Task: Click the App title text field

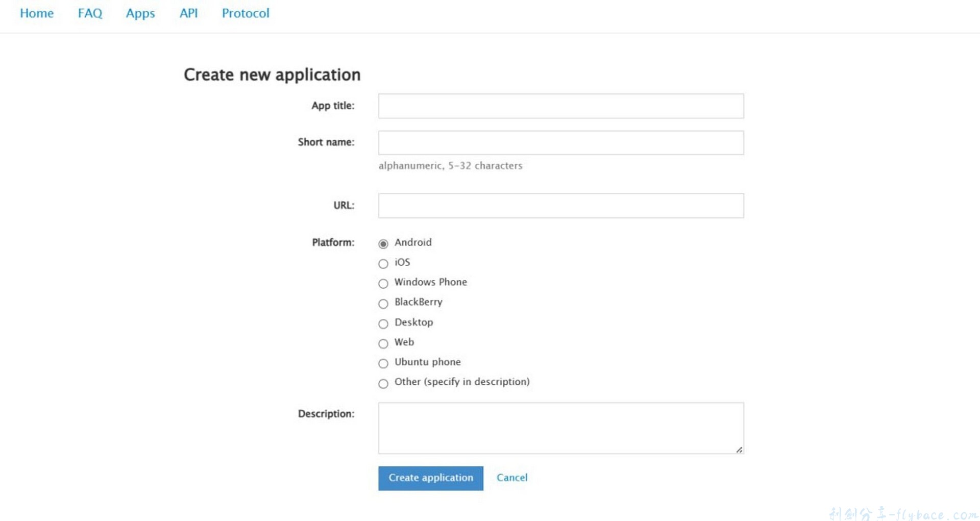Action: [560, 106]
